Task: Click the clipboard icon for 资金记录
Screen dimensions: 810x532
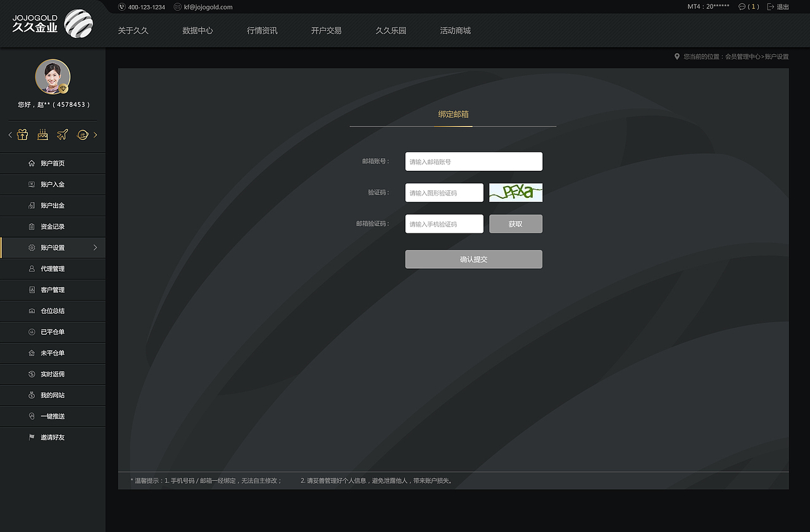Action: [x=32, y=226]
